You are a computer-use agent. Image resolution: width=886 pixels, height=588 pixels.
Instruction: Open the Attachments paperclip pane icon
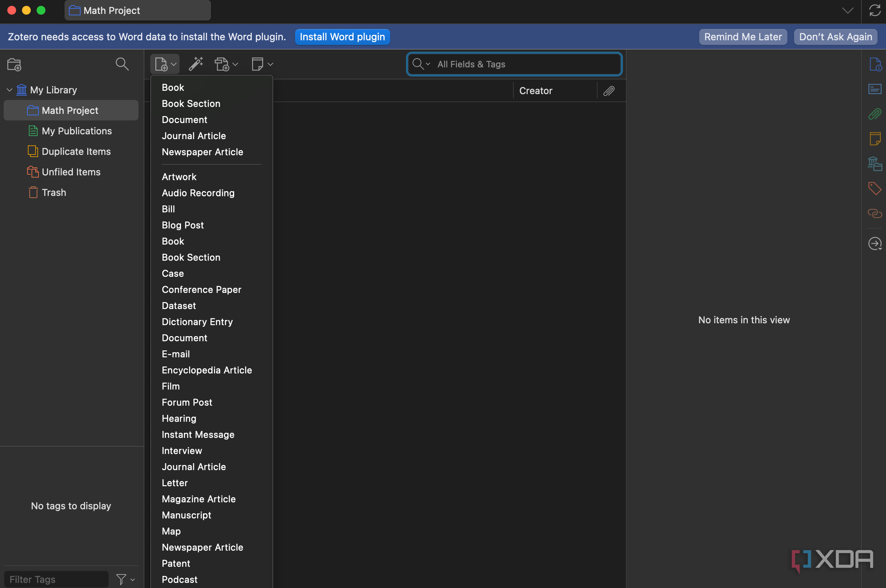click(x=875, y=114)
